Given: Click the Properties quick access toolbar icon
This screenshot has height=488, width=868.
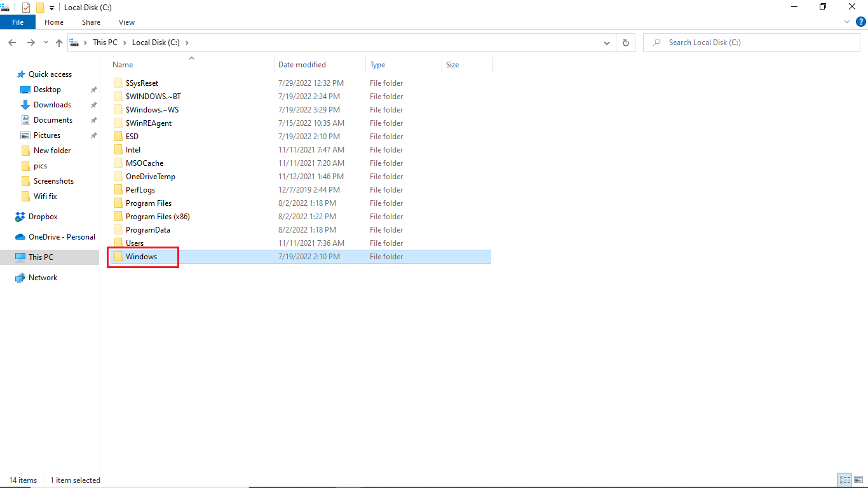Looking at the screenshot, I should 26,8.
